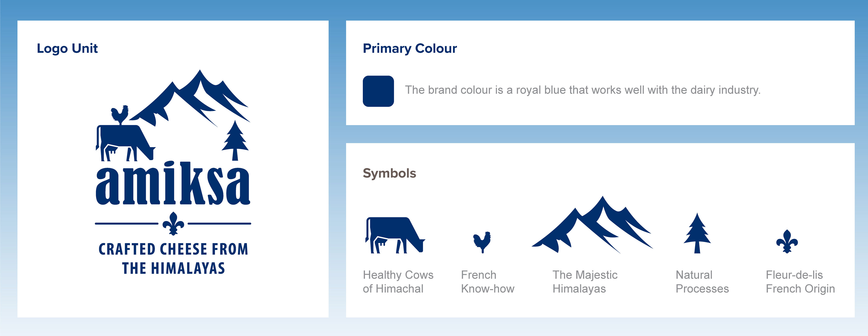
Task: Select the small rooster symbol icon
Action: (482, 242)
